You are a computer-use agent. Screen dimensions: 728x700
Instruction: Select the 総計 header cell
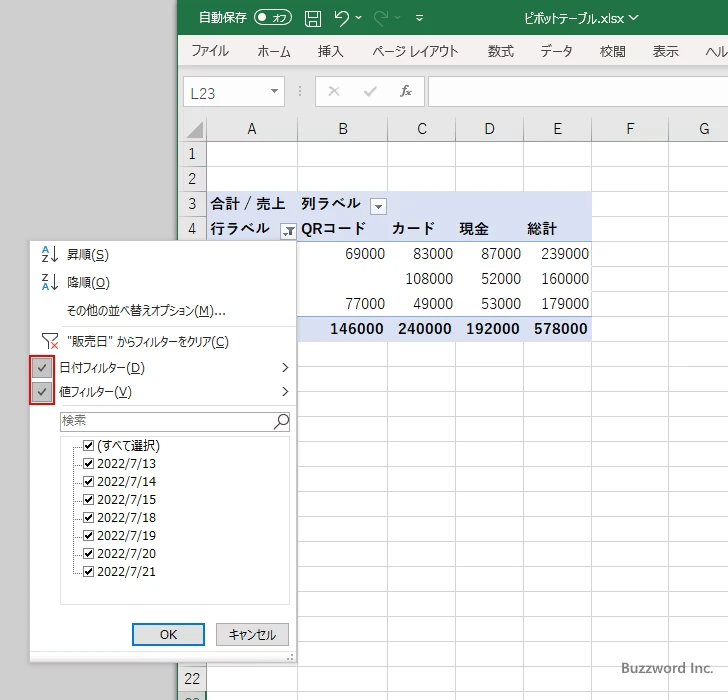558,228
